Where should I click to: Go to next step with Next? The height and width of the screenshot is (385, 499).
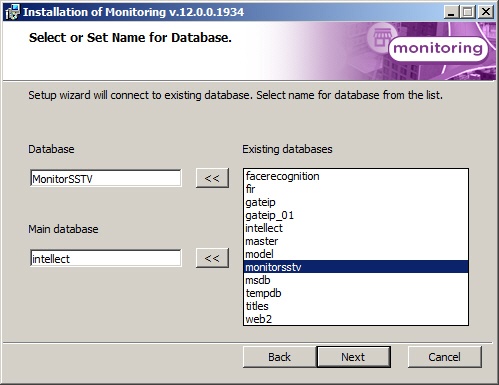(353, 357)
